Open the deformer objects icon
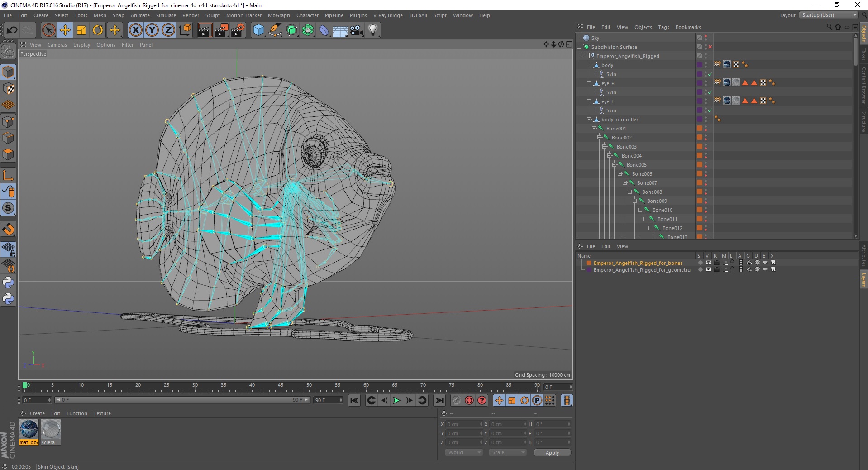 [x=324, y=30]
